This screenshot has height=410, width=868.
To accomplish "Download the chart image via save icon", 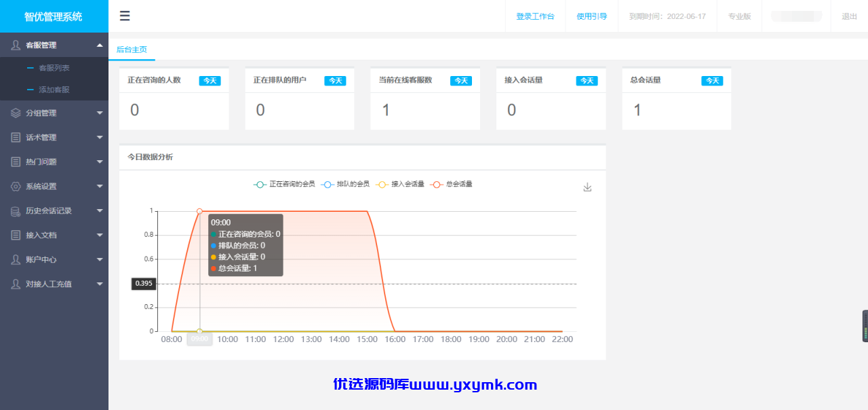I will coord(587,187).
